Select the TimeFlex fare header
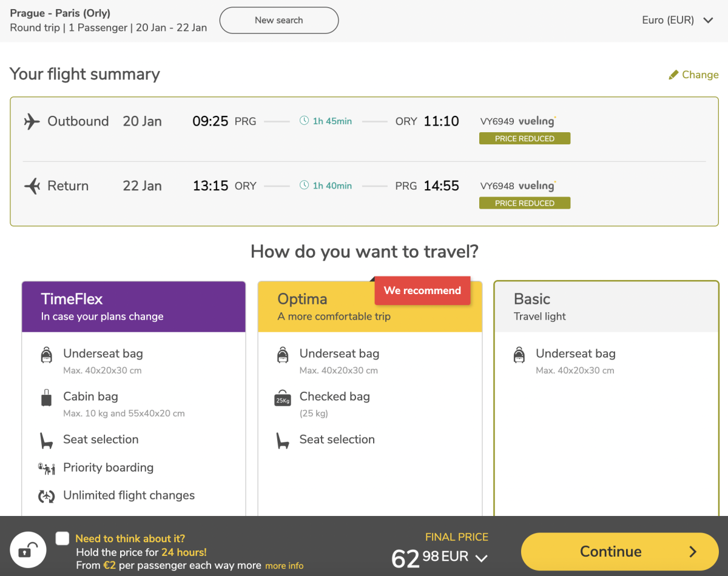 tap(133, 307)
